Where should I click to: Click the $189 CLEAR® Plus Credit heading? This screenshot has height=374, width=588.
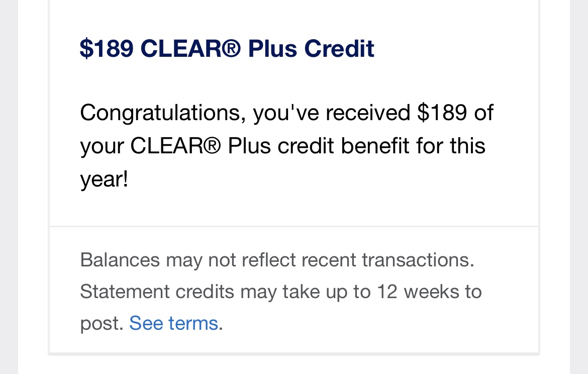pos(227,49)
